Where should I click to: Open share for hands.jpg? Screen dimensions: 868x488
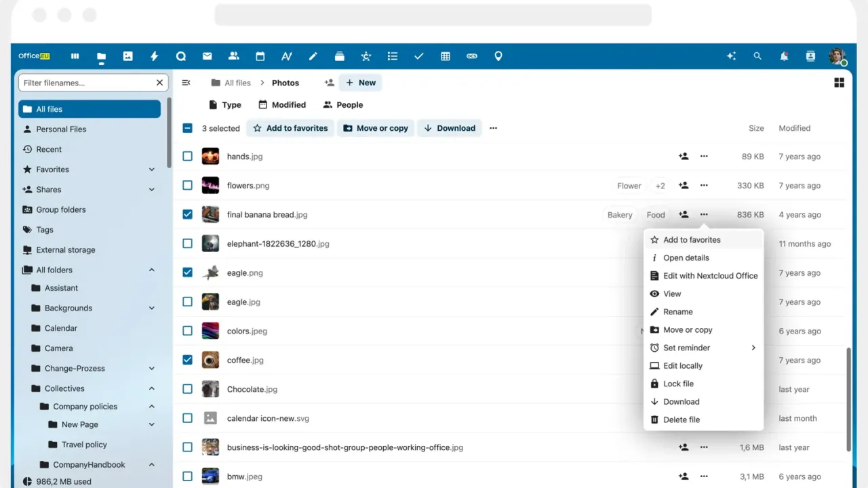pos(684,157)
